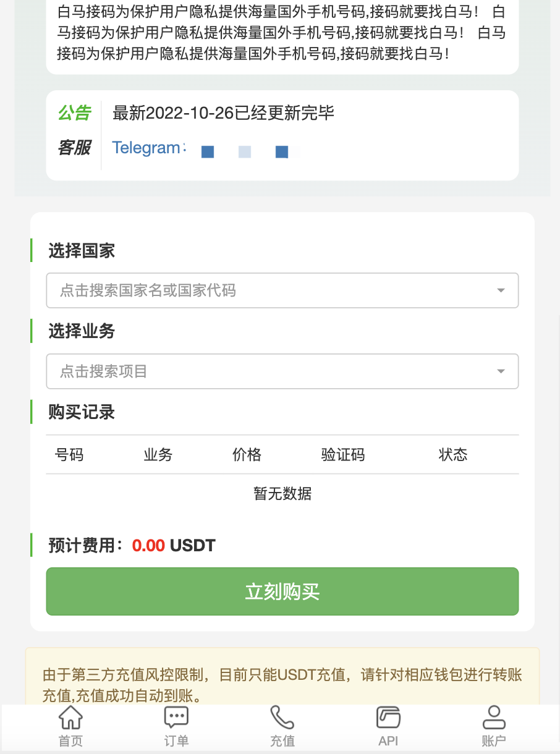560x754 pixels.
Task: Expand the 选择国家 dropdown arrow
Action: point(501,290)
